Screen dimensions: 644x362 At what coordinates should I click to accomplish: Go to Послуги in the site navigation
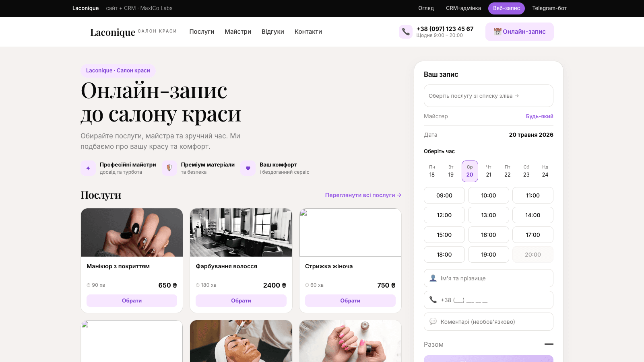click(202, 32)
